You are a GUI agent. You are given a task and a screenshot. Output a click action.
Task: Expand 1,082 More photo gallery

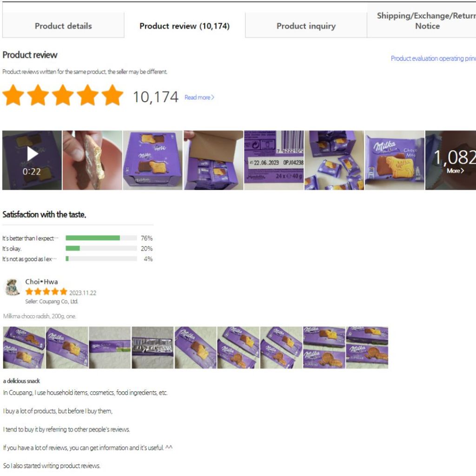click(x=450, y=160)
